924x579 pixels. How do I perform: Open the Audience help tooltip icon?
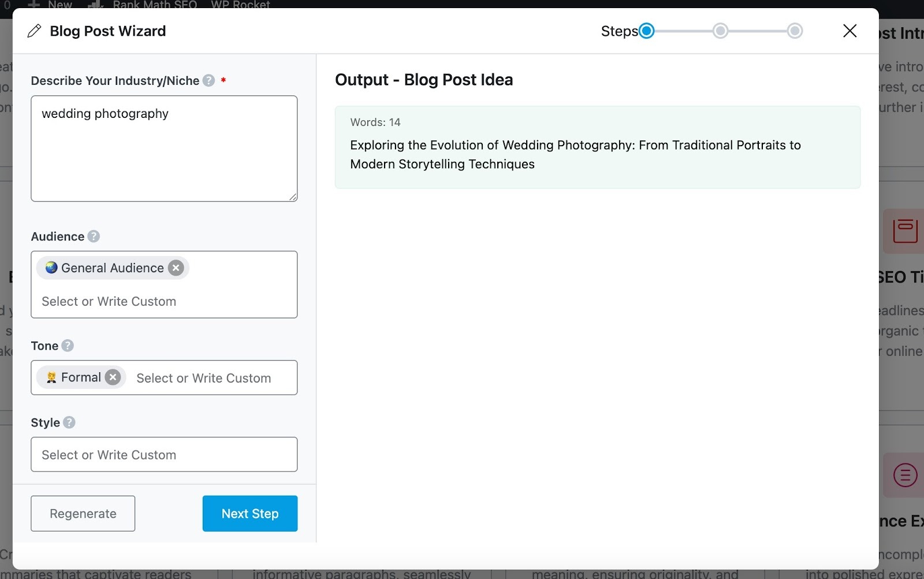[x=93, y=236]
